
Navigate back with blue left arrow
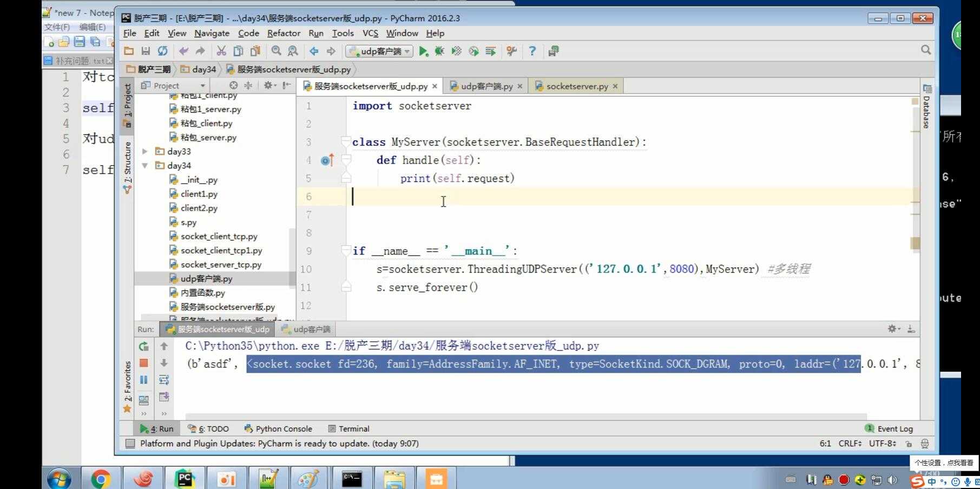pyautogui.click(x=314, y=51)
